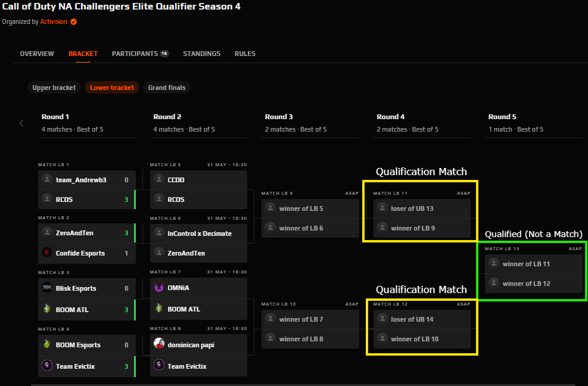Viewport: 588px width, 386px height.
Task: Open the Participants tab
Action: (x=140, y=54)
